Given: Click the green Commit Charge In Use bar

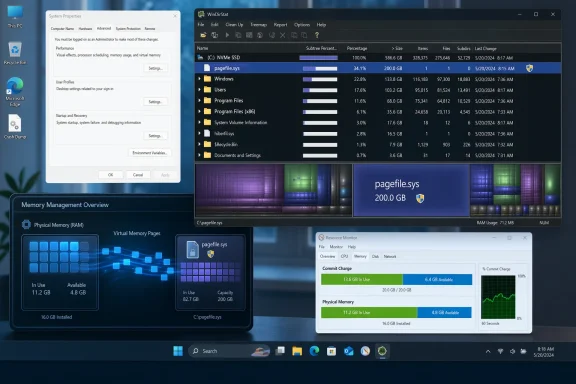Looking at the screenshot, I should pyautogui.click(x=362, y=280).
